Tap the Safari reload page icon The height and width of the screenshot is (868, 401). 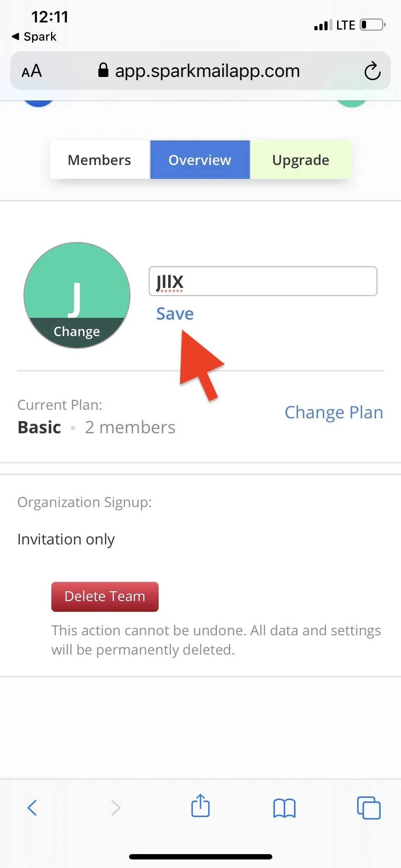tap(372, 71)
